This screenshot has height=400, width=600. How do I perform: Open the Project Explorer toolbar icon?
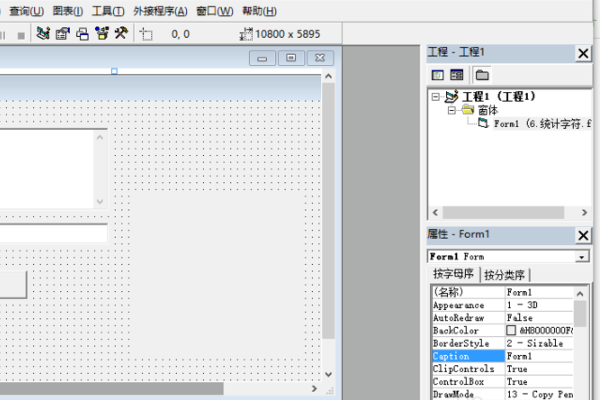point(43,33)
